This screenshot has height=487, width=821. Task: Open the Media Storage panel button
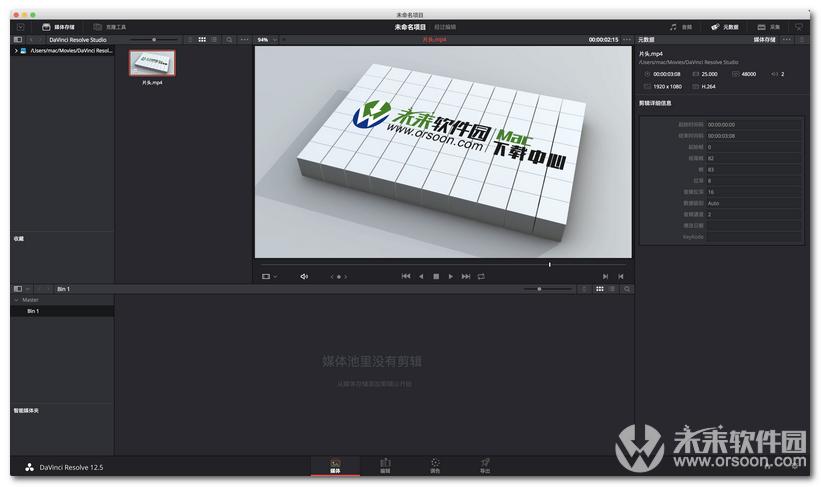pos(58,27)
